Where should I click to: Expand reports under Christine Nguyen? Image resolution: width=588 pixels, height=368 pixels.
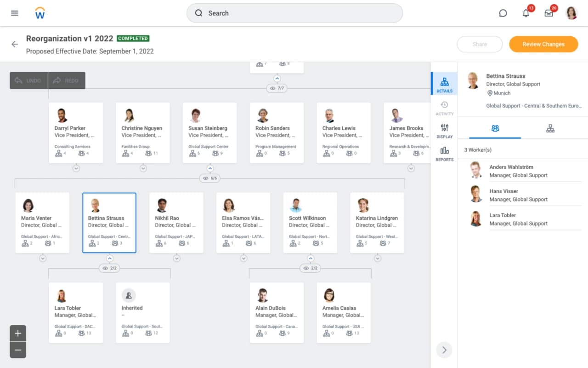[x=143, y=168]
